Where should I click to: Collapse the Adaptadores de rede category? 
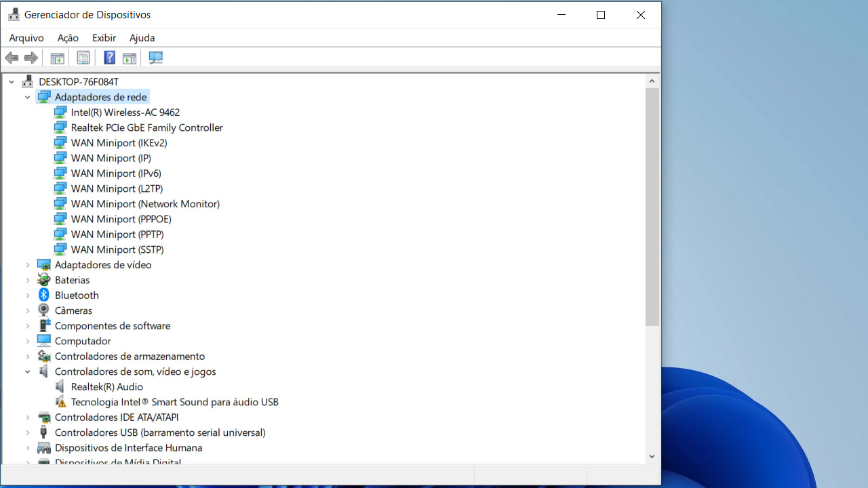[x=28, y=97]
